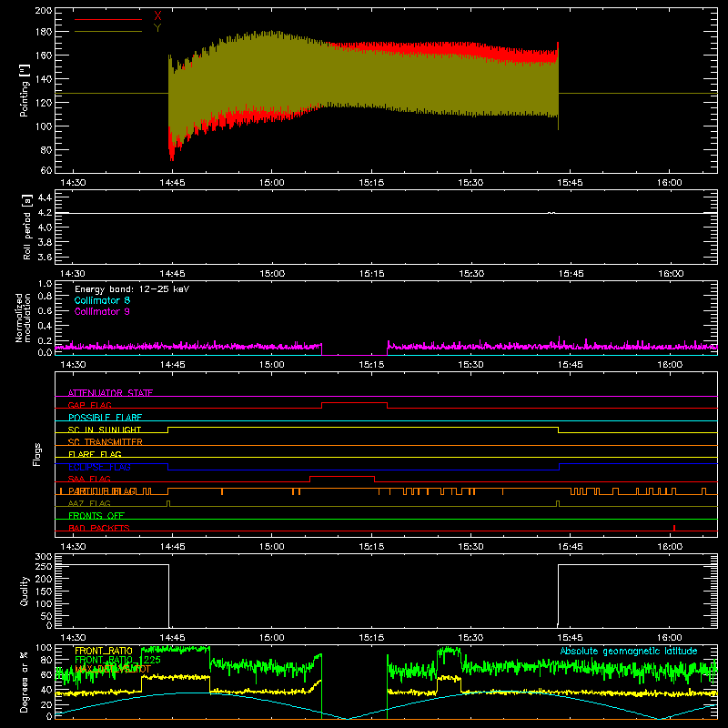Click the raised SAA_FLAG segment
Screen dimensions: 728x728
[342, 476]
